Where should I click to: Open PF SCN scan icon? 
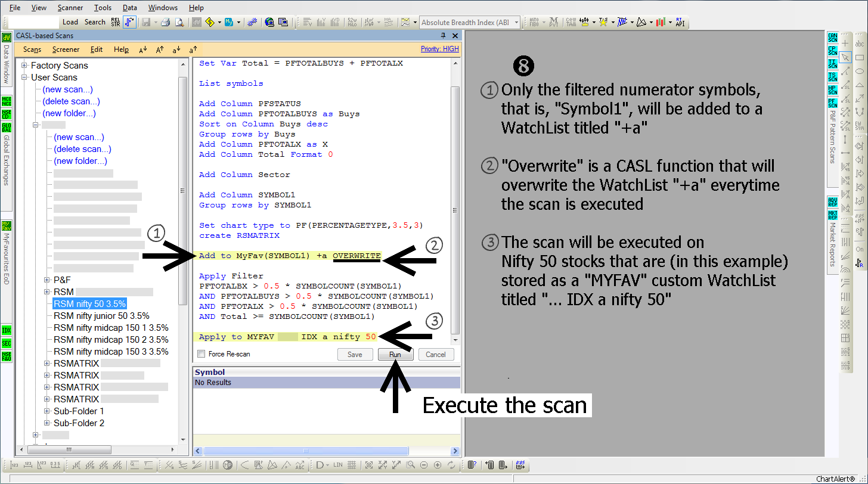coord(833,103)
